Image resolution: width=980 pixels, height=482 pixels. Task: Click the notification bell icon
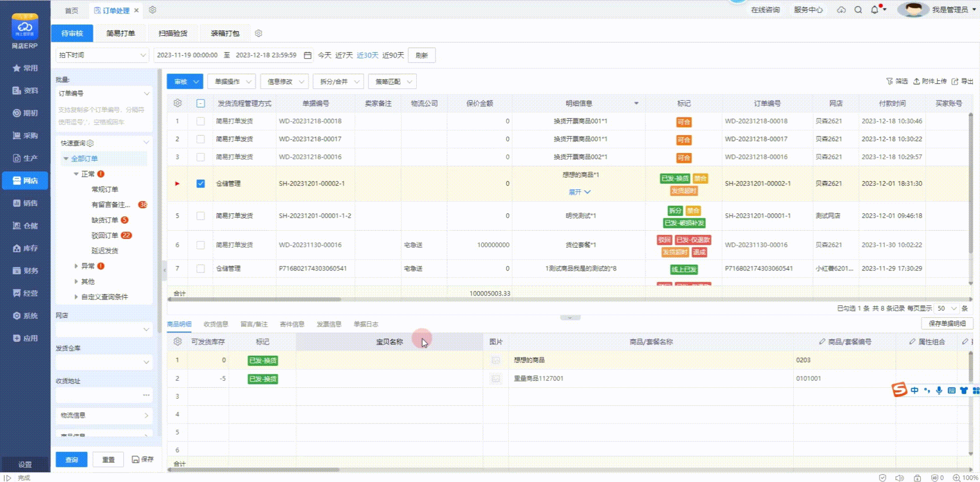pyautogui.click(x=874, y=10)
